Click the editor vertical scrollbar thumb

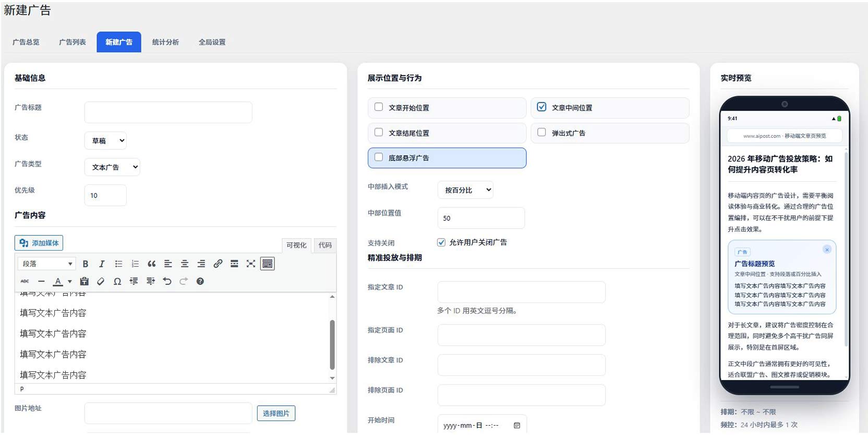point(332,345)
